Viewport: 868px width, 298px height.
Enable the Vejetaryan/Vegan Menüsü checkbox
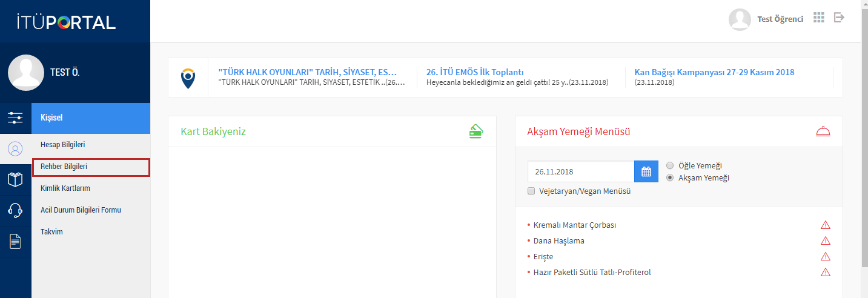click(x=532, y=191)
